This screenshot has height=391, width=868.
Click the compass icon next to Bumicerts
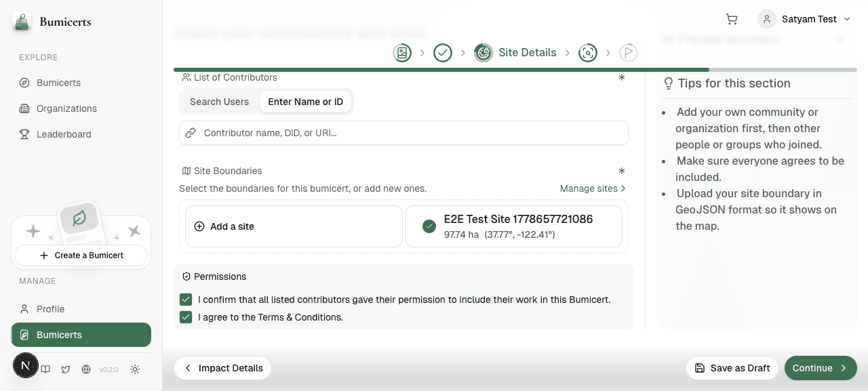(x=24, y=83)
